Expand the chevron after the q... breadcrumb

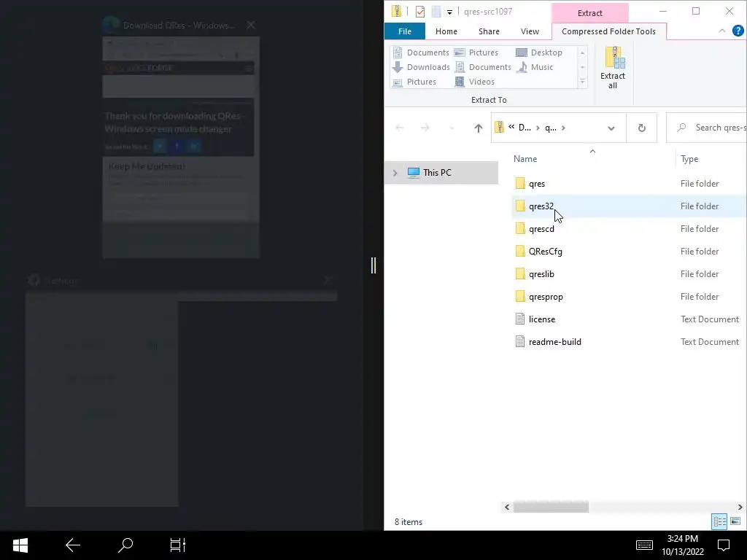coord(563,128)
